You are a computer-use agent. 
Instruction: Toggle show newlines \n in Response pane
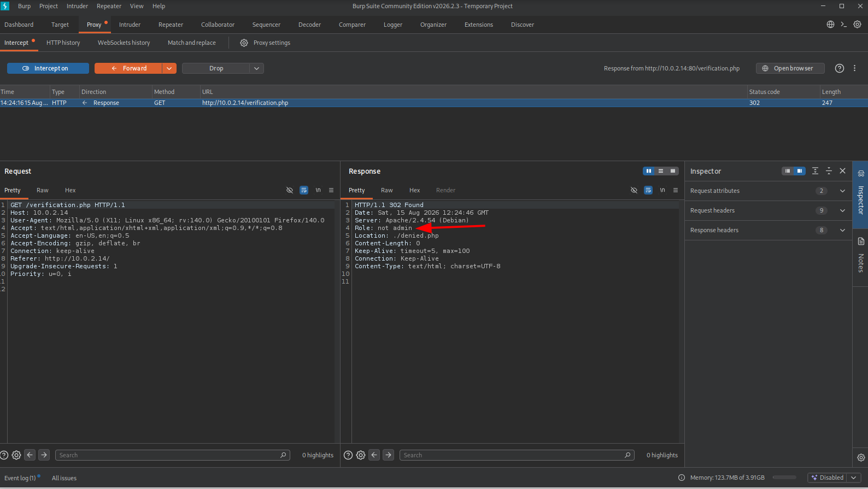point(662,190)
